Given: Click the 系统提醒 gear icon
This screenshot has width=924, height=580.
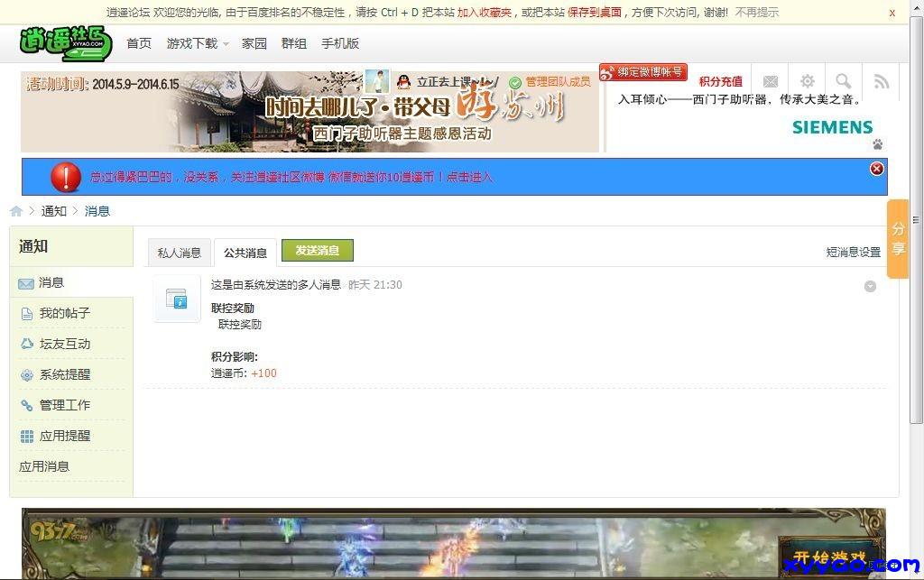Looking at the screenshot, I should (x=23, y=374).
